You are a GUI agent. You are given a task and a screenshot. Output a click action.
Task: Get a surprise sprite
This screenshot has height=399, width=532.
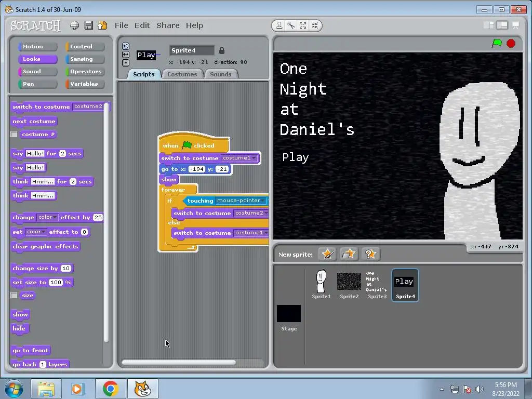coord(370,254)
